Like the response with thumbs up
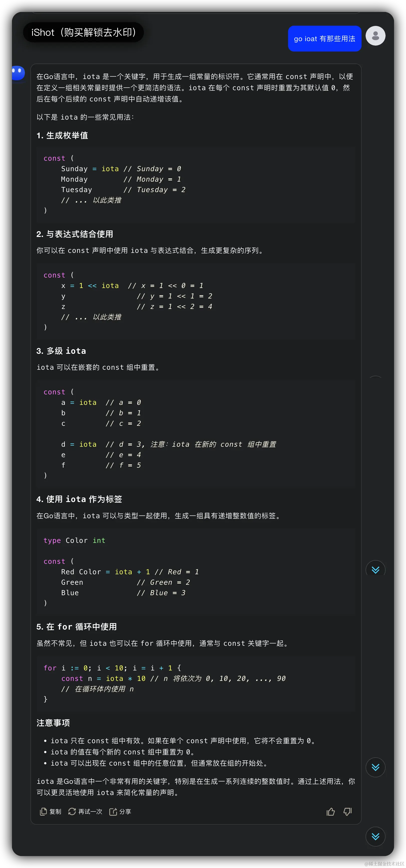 click(330, 812)
